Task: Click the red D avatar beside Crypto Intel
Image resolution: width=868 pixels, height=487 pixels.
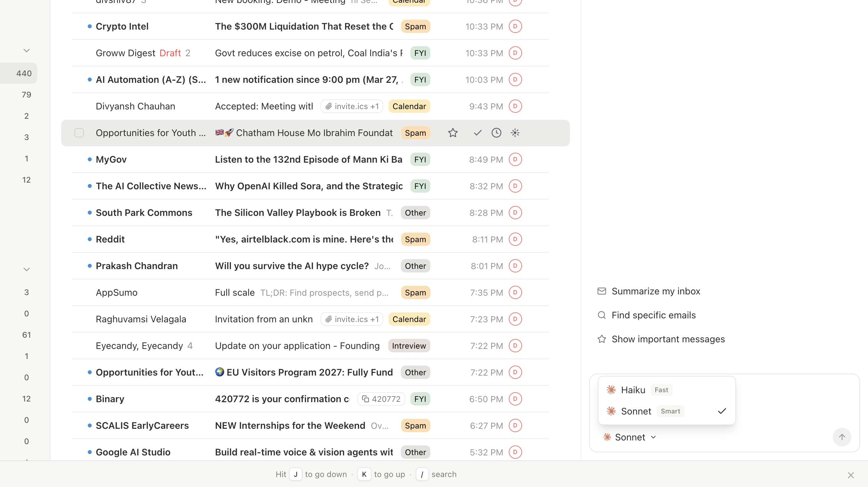Action: 515,26
